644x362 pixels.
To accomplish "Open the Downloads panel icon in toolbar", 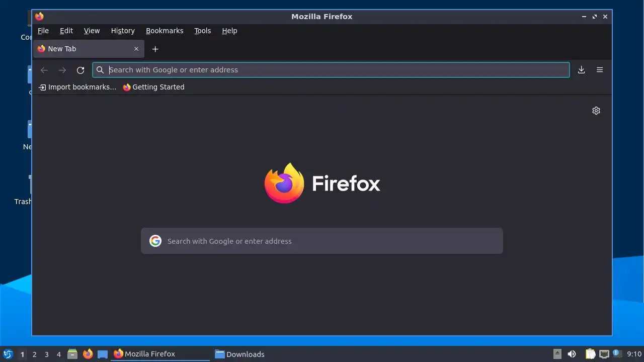I will [x=581, y=70].
